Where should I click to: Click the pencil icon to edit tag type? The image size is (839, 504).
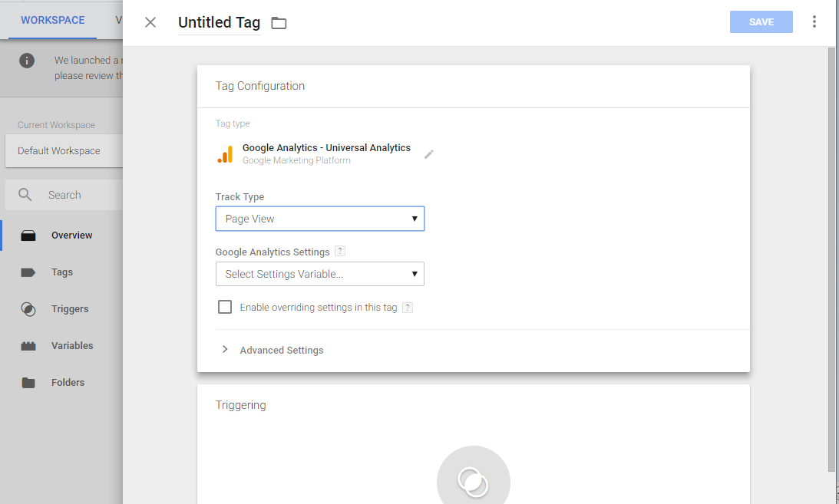pyautogui.click(x=428, y=154)
